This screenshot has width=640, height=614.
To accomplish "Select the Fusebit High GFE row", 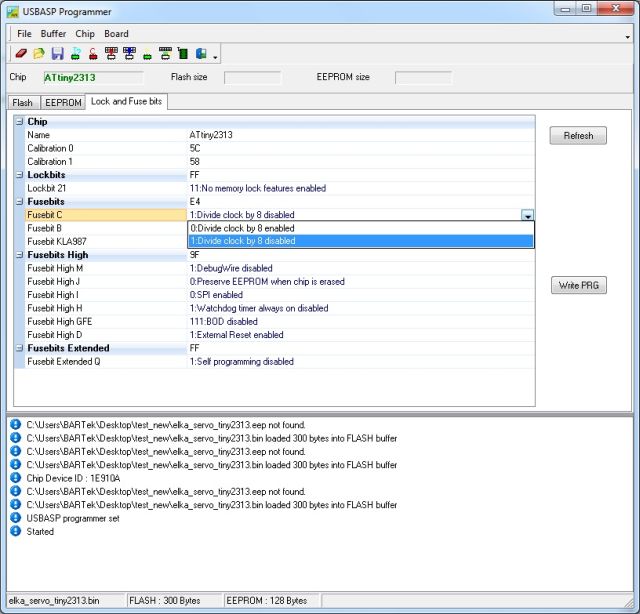I will pos(280,322).
